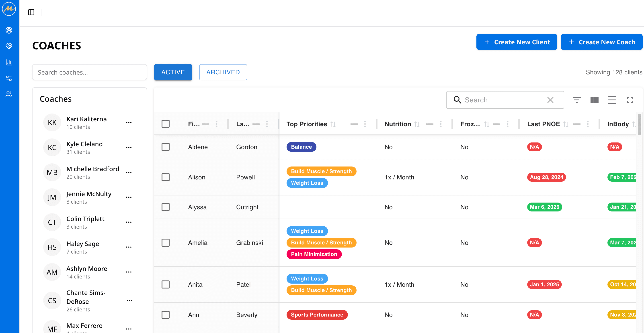This screenshot has width=644, height=333.
Task: Sort by Nutrition column
Action: [417, 124]
